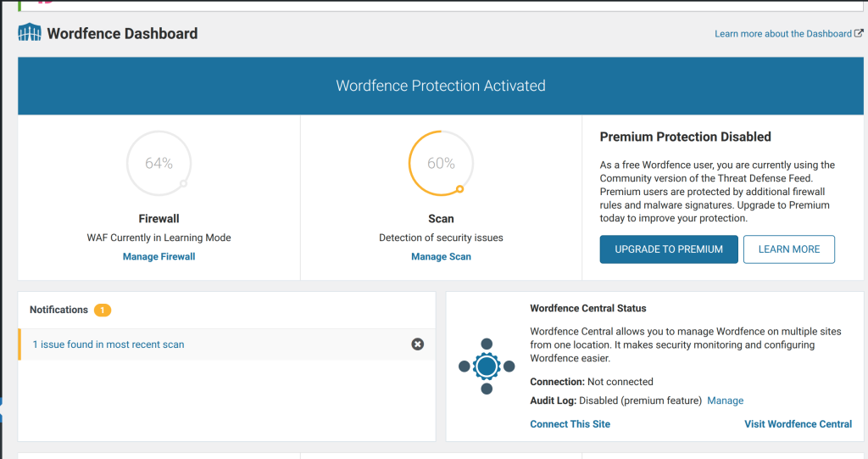The height and width of the screenshot is (459, 868).
Task: Click the Scan heading text
Action: click(x=441, y=218)
